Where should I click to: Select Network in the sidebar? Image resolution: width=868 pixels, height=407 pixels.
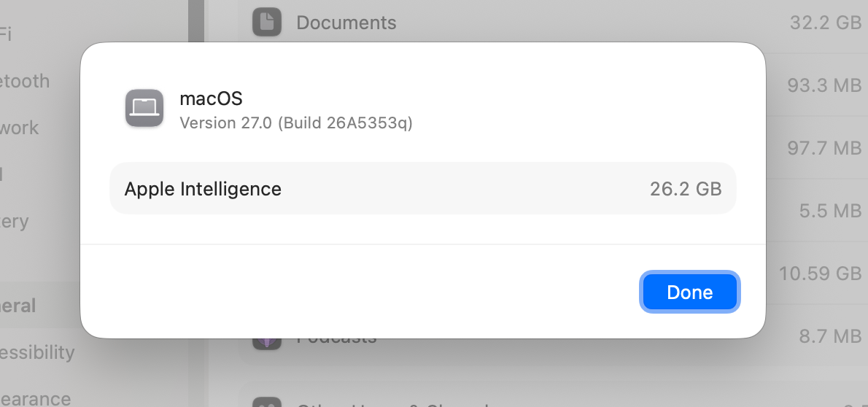pyautogui.click(x=20, y=128)
